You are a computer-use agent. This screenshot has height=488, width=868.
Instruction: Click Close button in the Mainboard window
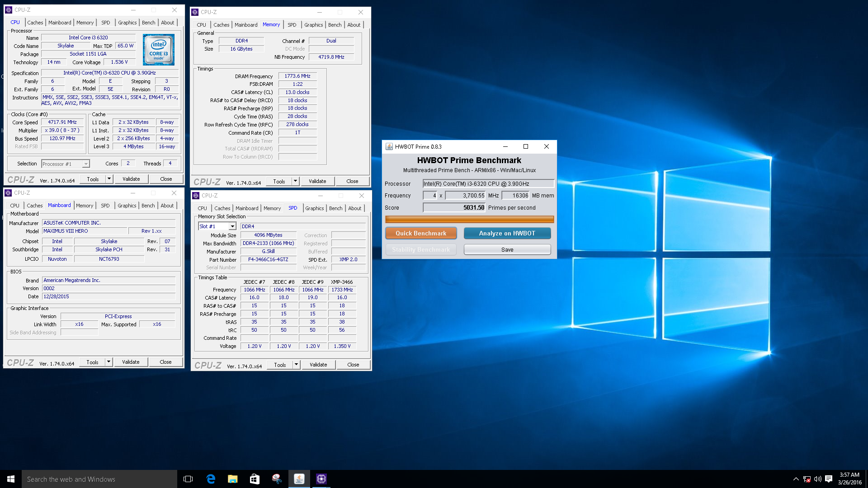tap(165, 362)
